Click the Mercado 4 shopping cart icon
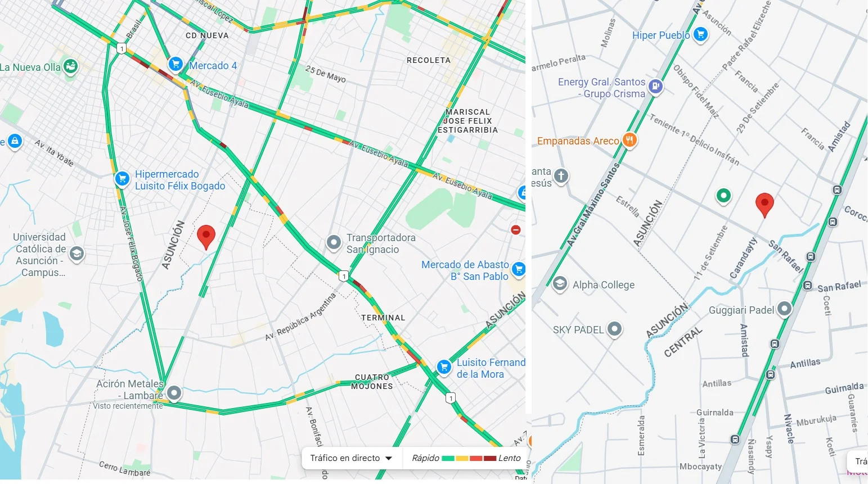The height and width of the screenshot is (484, 868). click(x=176, y=64)
